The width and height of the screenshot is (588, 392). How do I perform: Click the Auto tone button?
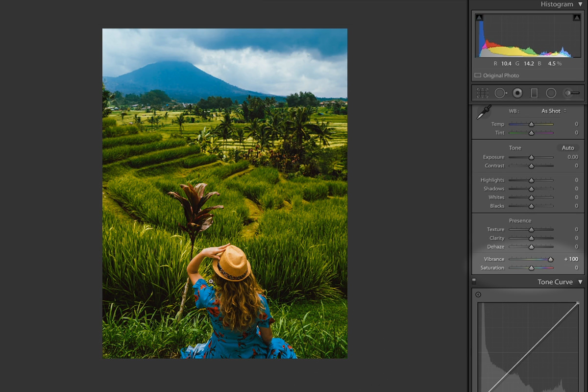click(568, 148)
